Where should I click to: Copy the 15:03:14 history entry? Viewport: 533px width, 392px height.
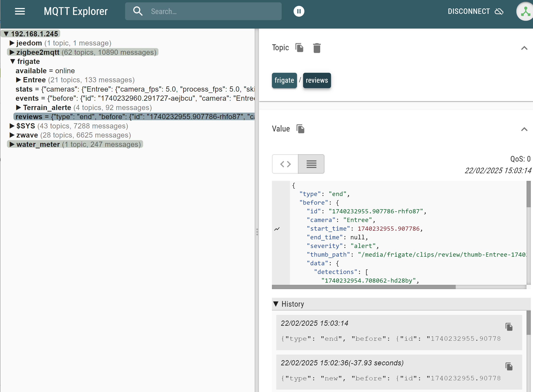click(509, 327)
